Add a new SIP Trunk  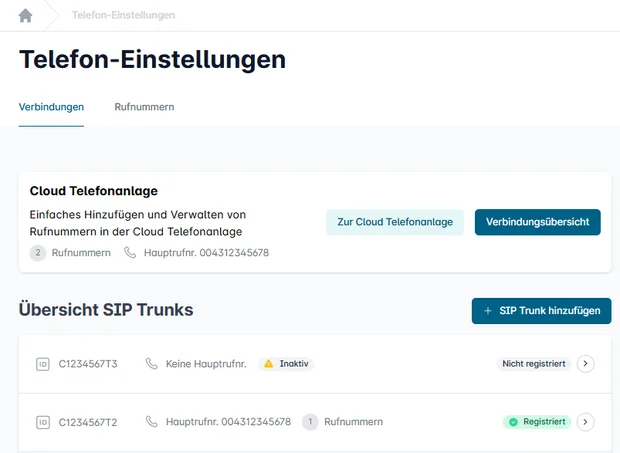(541, 311)
